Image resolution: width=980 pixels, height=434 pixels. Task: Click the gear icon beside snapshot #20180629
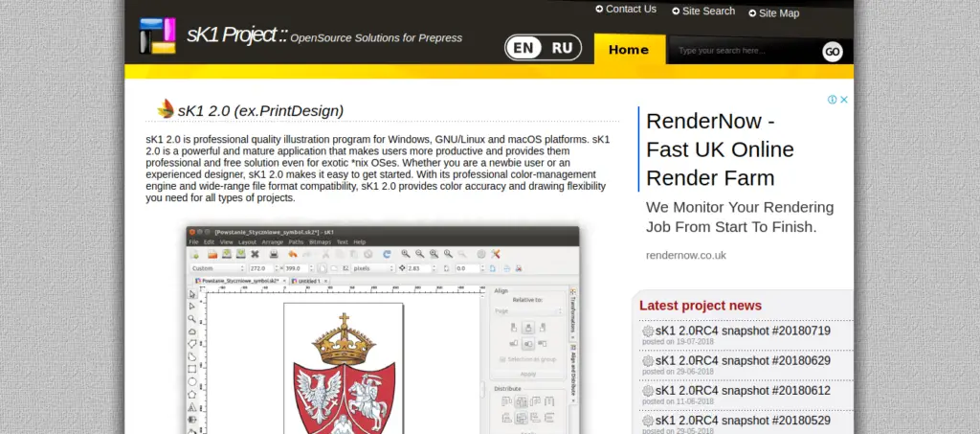(x=648, y=361)
